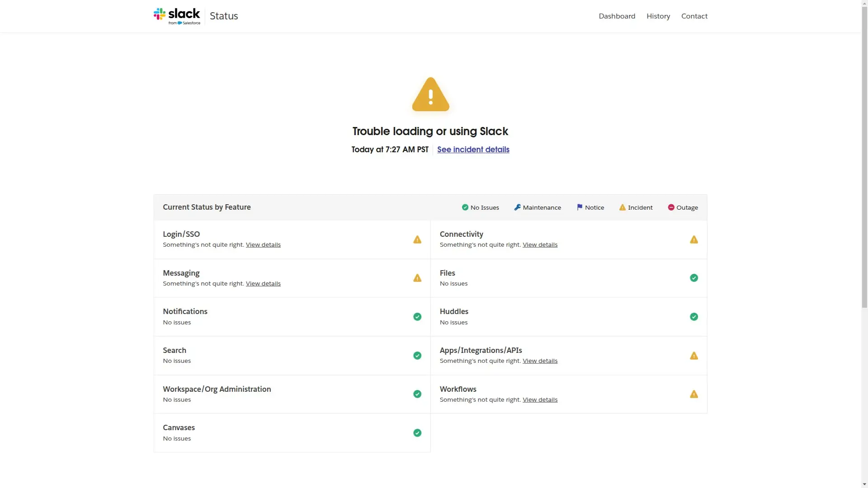Open the Dashboard nav item
The height and width of the screenshot is (488, 868).
(x=617, y=16)
